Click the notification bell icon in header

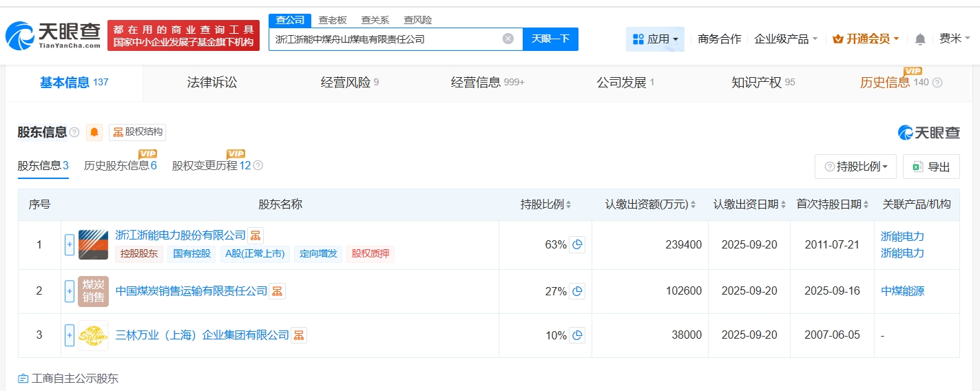[x=920, y=39]
